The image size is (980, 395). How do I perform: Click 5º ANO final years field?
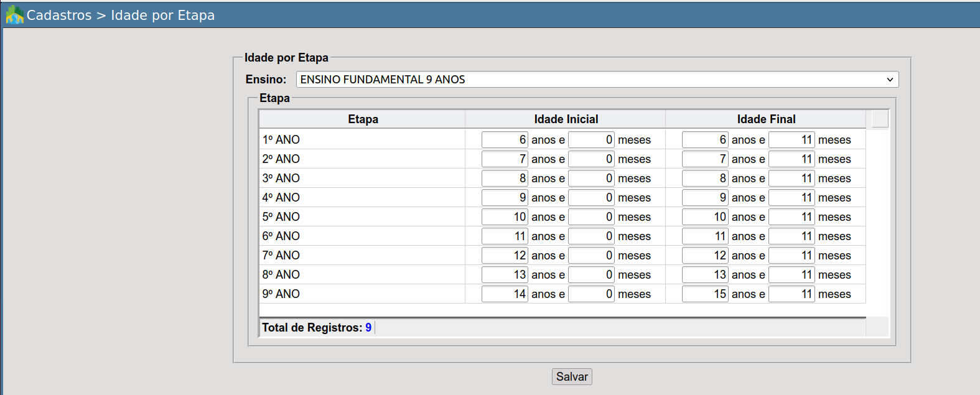(704, 217)
